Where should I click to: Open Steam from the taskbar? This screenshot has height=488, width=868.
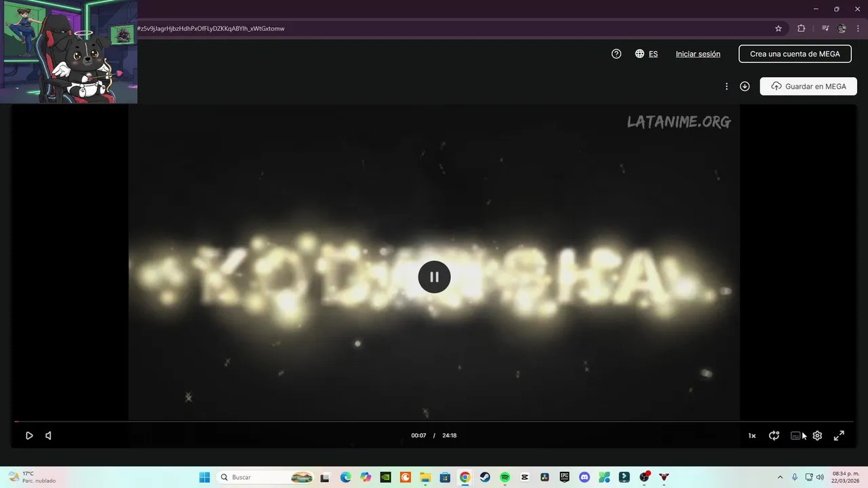tap(485, 477)
